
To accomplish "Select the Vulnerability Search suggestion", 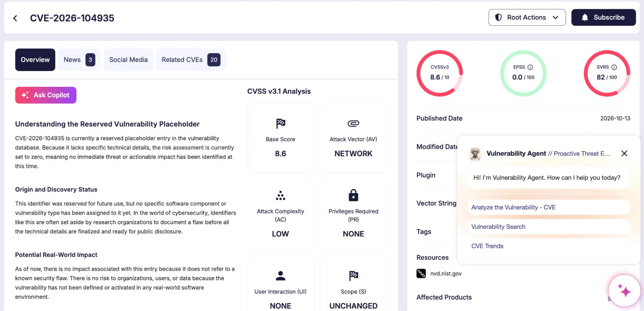I will click(549, 227).
